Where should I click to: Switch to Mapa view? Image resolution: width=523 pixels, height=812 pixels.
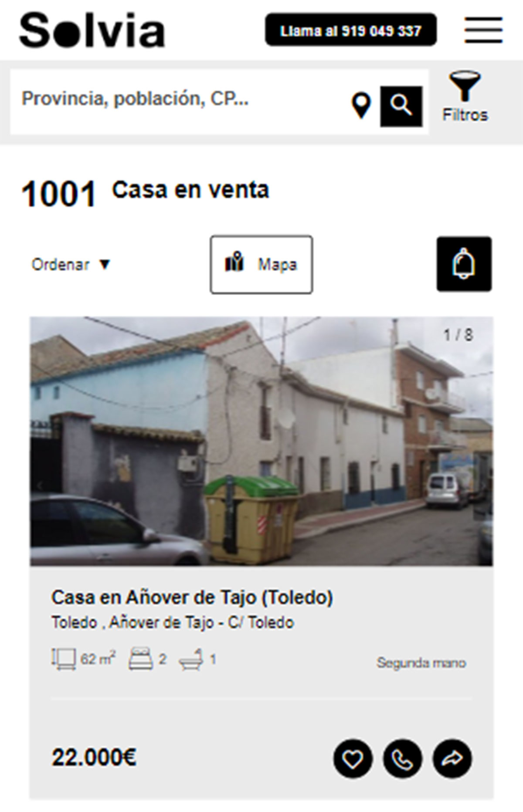point(261,265)
